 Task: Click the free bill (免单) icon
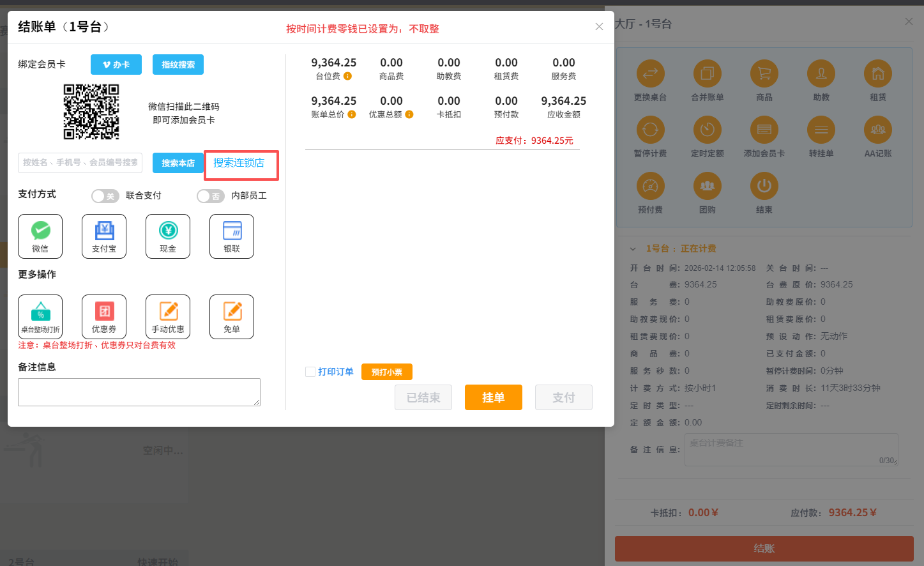pyautogui.click(x=232, y=316)
